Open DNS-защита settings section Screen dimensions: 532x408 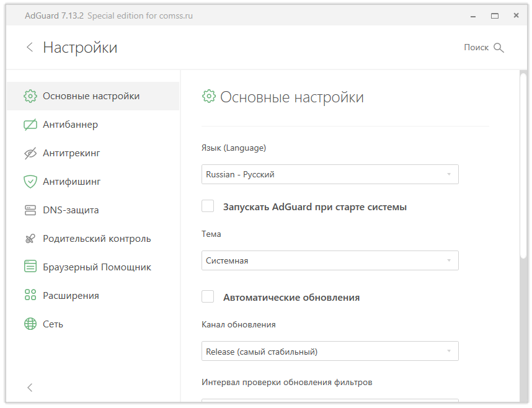tap(93, 210)
